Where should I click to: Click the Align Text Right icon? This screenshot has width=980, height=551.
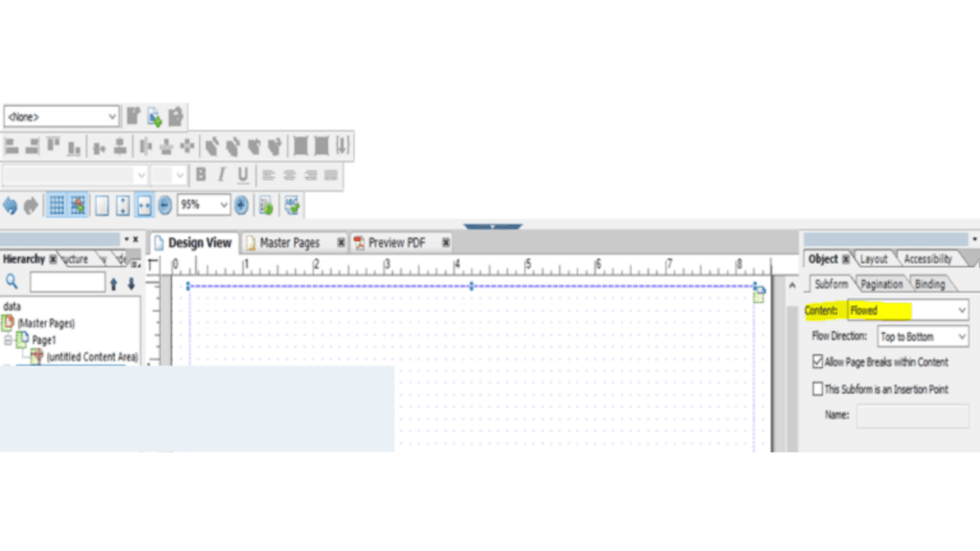[x=311, y=175]
